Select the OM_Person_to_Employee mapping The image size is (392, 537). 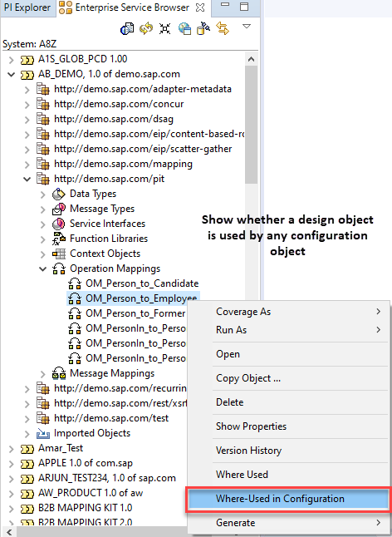[141, 298]
